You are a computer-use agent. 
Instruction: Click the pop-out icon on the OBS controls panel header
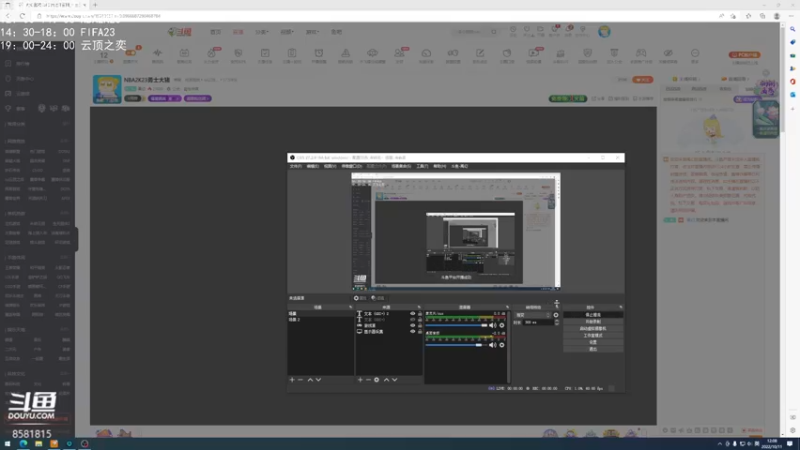click(620, 307)
